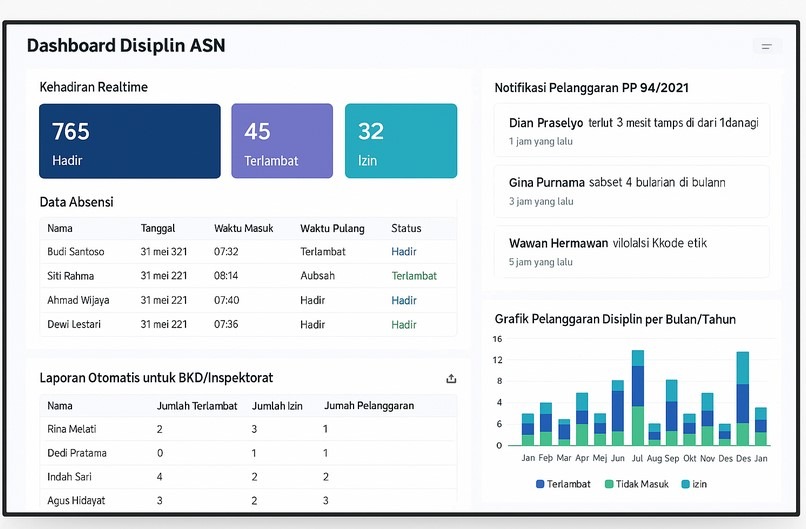Viewport: 806px width, 529px height.
Task: Sort by the Status column header
Action: (406, 228)
